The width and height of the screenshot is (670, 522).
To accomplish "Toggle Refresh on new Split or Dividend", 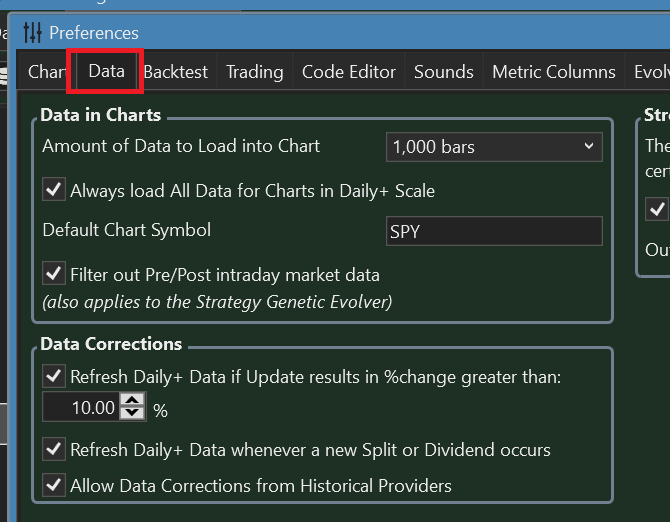I will tap(54, 449).
